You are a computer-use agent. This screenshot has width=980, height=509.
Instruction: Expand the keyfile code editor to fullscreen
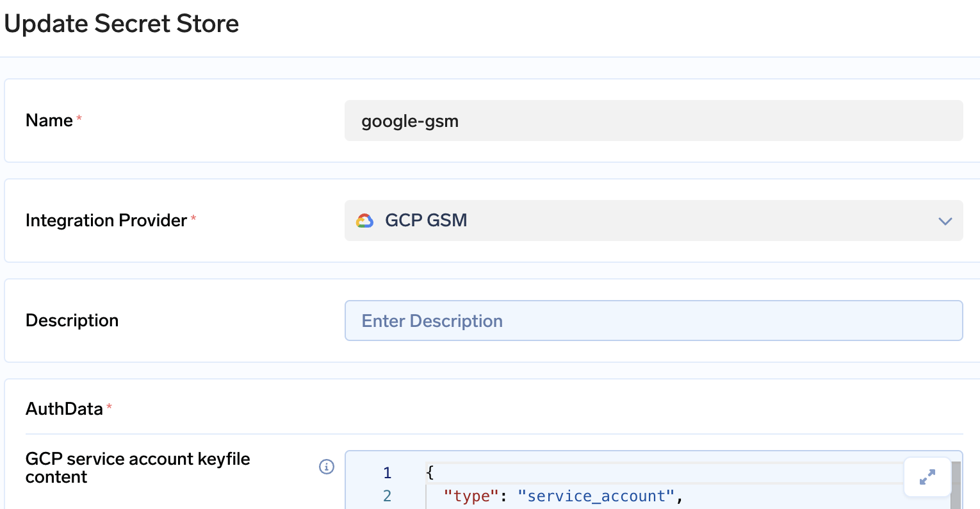[x=927, y=477]
